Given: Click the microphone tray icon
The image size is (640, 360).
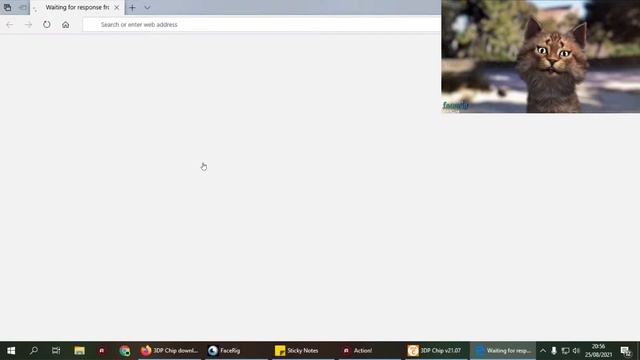Looking at the screenshot, I should tap(554, 351).
